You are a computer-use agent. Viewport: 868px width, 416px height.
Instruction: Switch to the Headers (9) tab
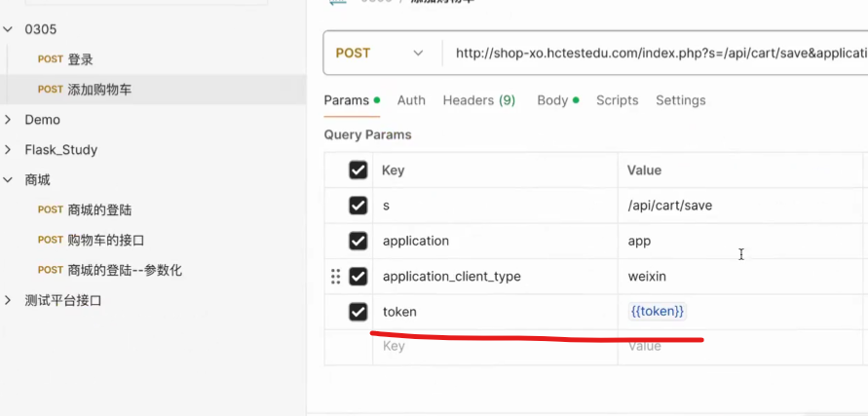[x=478, y=100]
